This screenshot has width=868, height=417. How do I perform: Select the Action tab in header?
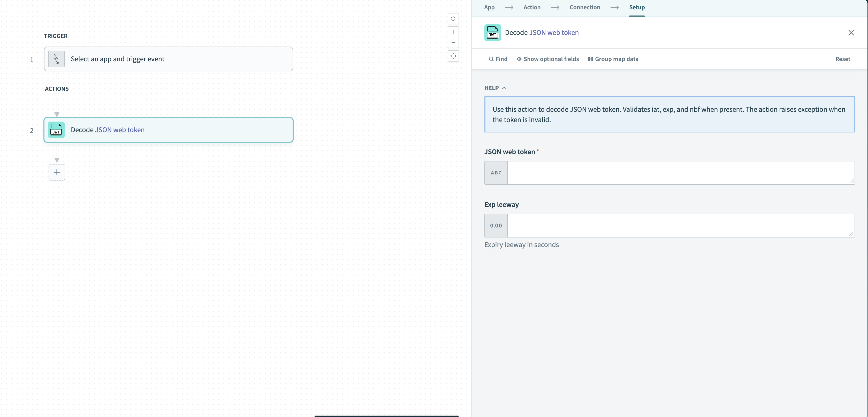point(532,7)
